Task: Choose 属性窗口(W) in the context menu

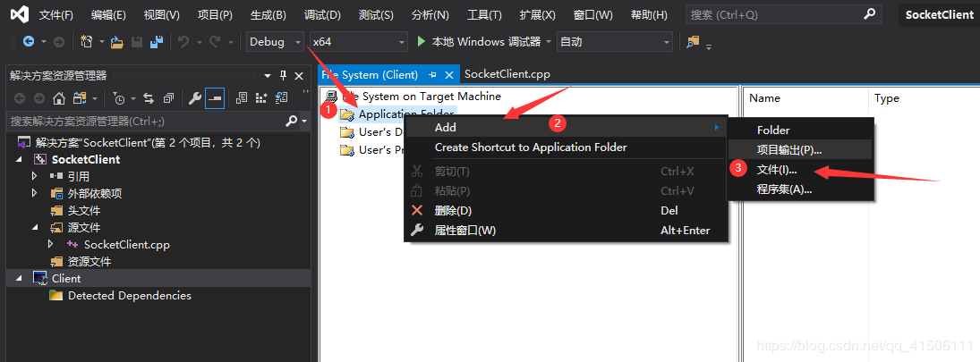Action: 567,231
